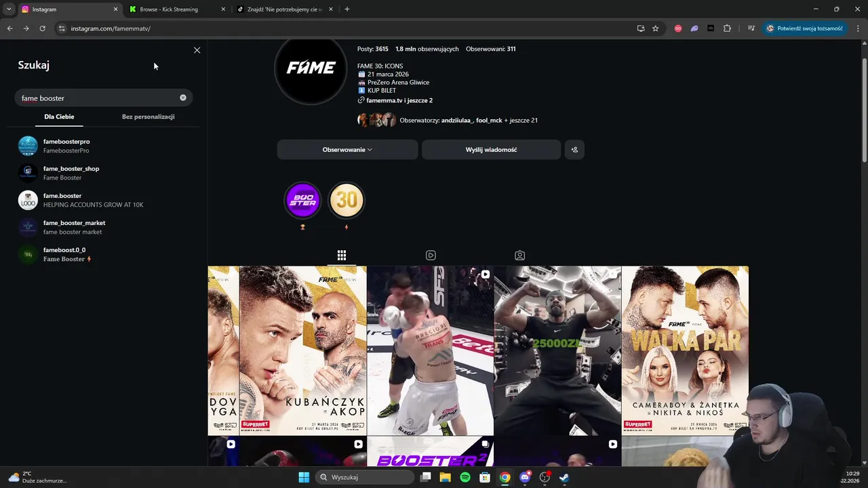Install app icon in address bar
This screenshot has width=868, height=488.
[641, 28]
